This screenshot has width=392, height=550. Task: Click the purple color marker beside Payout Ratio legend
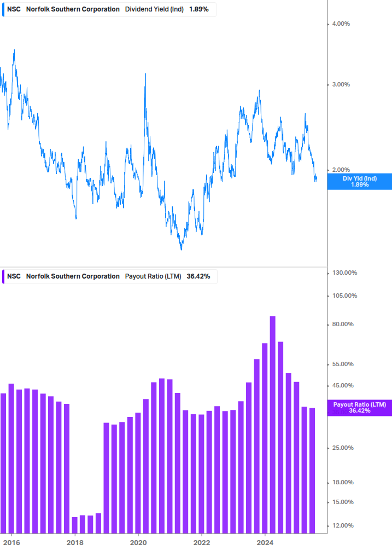3,276
